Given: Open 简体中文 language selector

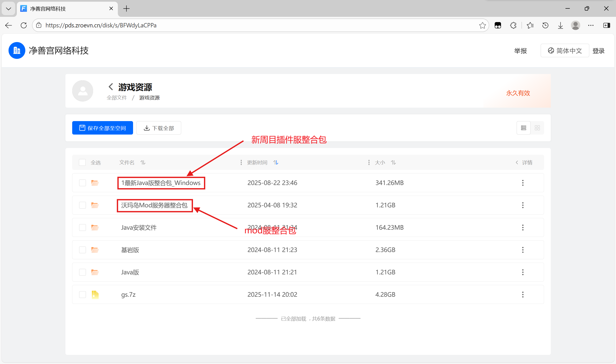Looking at the screenshot, I should pyautogui.click(x=565, y=51).
